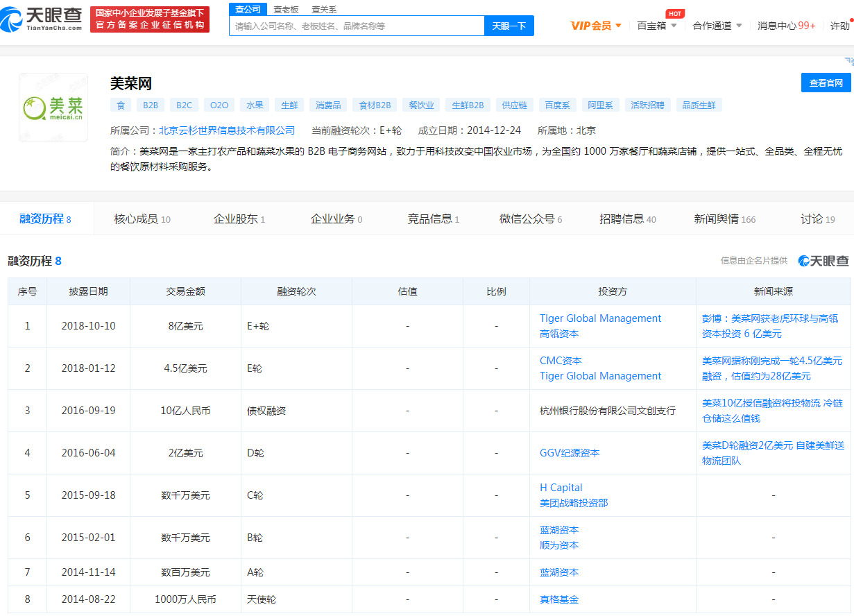The width and height of the screenshot is (854, 616).
Task: Select the O2O tag
Action: click(219, 105)
